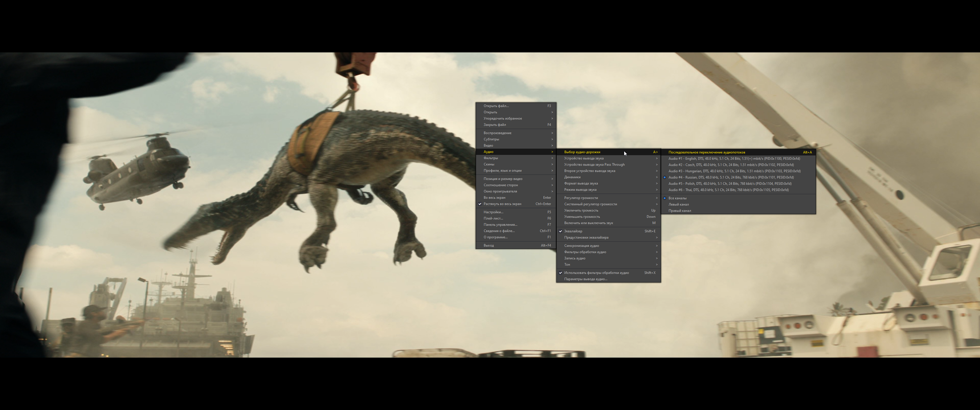980x410 pixels.
Task: Open 'Формат вывода звука' submenu
Action: pyautogui.click(x=608, y=183)
